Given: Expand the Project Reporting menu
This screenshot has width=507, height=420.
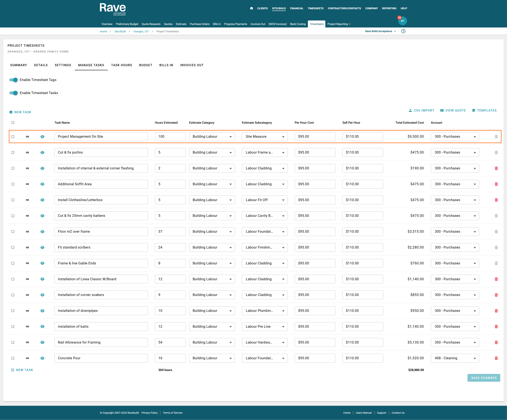Looking at the screenshot, I should coord(339,24).
